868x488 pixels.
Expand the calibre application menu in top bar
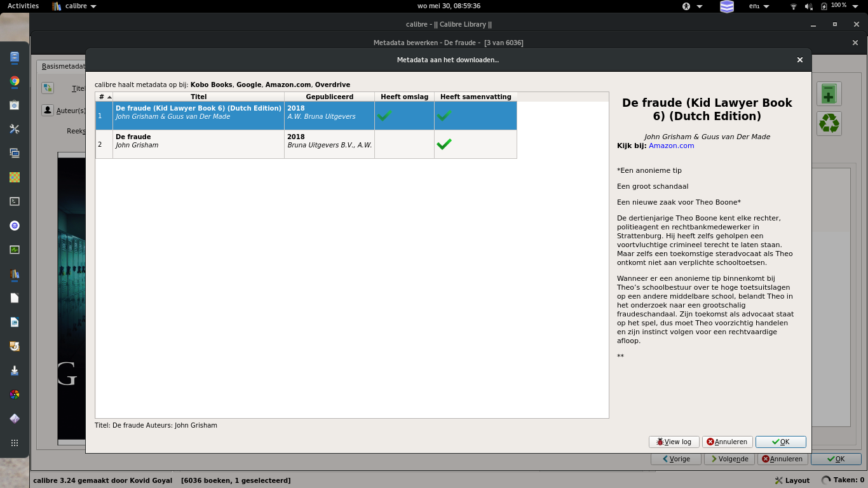point(74,6)
